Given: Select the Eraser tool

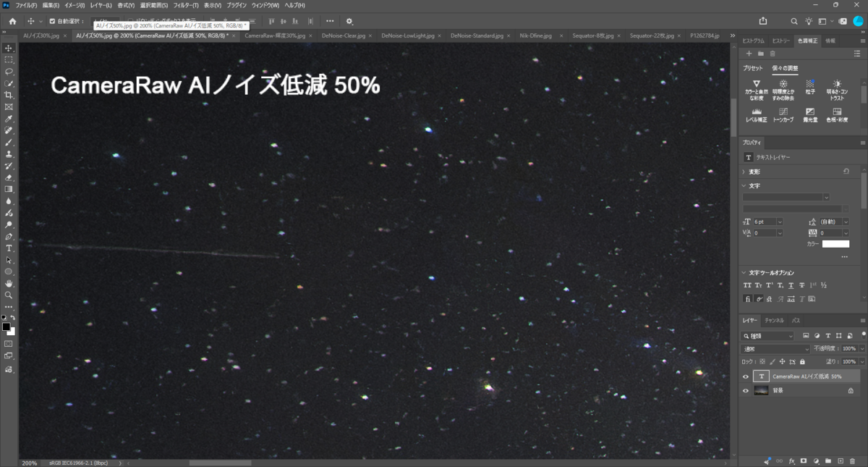Looking at the screenshot, I should pos(9,177).
